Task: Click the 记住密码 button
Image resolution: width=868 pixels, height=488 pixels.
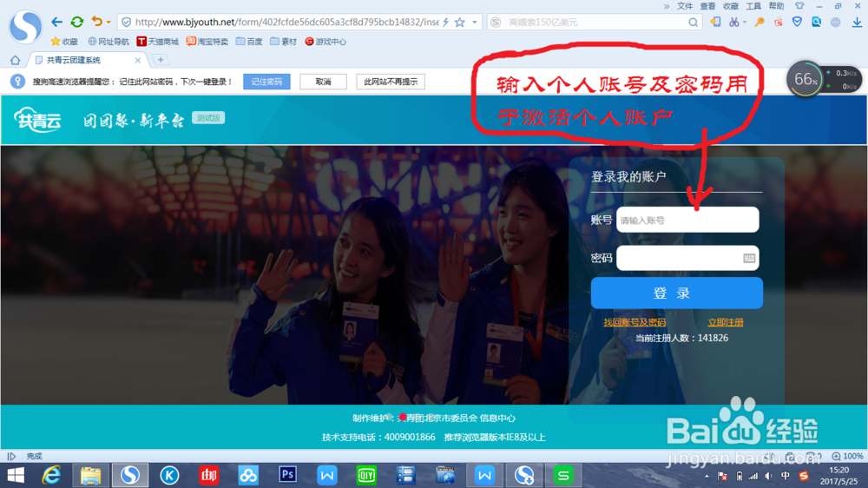Action: [266, 82]
